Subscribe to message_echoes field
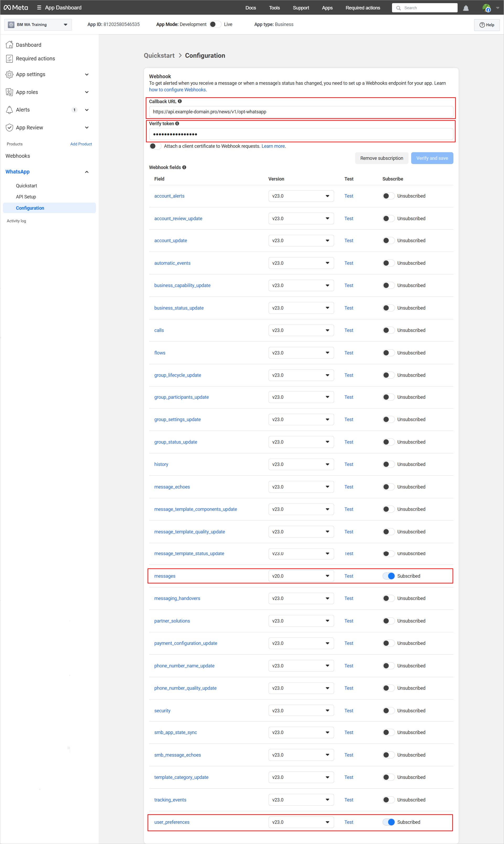The width and height of the screenshot is (504, 844). (x=388, y=487)
